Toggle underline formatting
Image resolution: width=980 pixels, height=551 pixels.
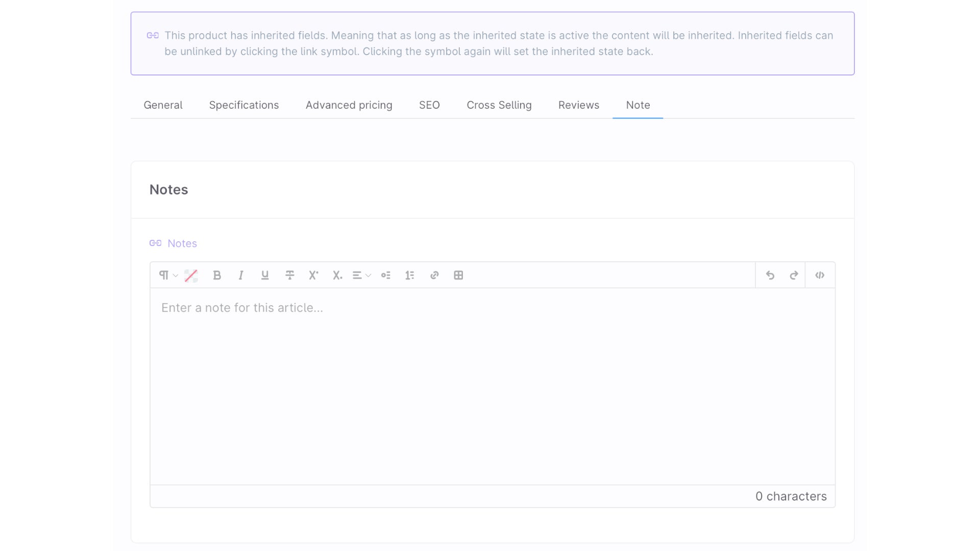(x=265, y=275)
